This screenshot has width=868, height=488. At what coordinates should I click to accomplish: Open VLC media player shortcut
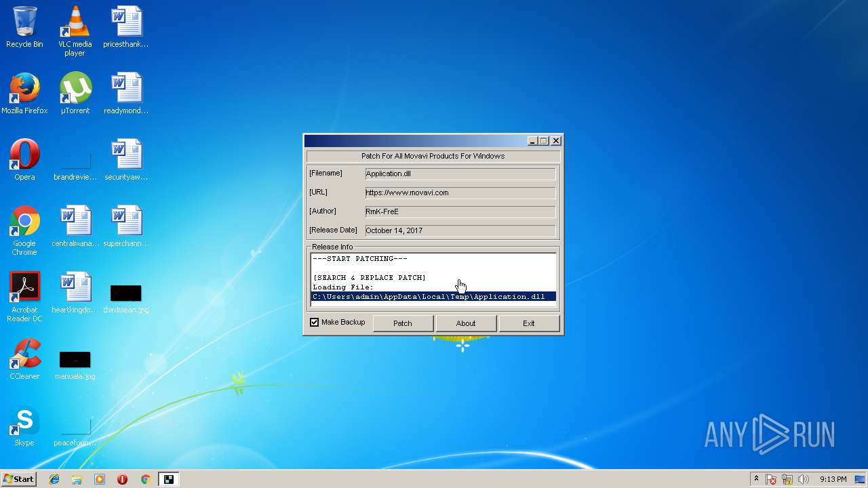pyautogui.click(x=75, y=31)
